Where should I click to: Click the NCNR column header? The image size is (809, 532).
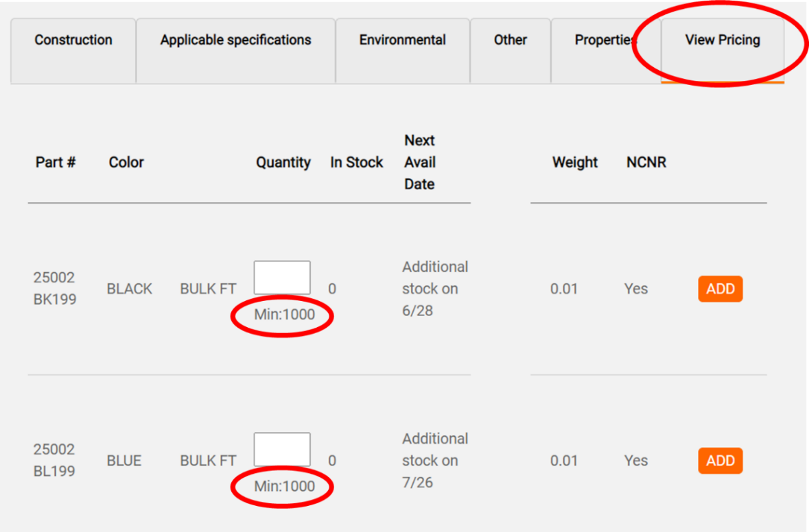(x=646, y=162)
